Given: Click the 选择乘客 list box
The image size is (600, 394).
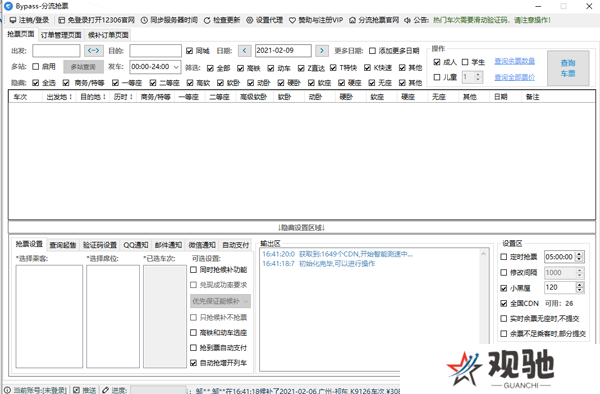Looking at the screenshot, I should click(49, 317).
